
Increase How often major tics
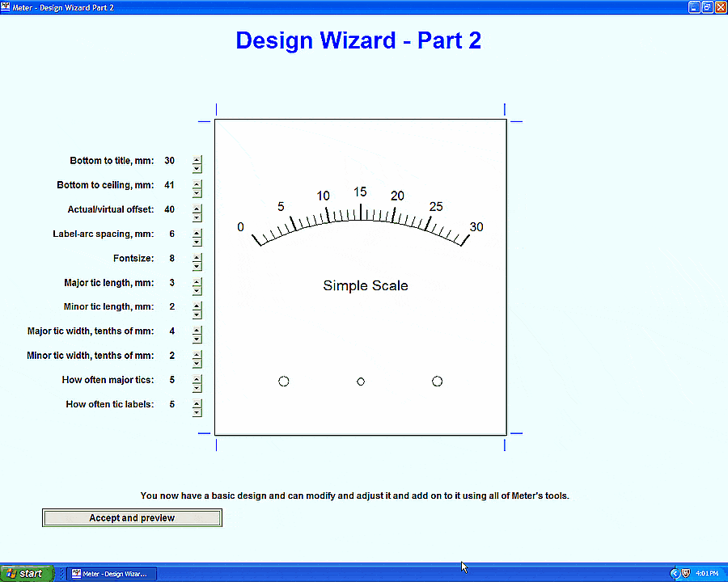[197, 378]
